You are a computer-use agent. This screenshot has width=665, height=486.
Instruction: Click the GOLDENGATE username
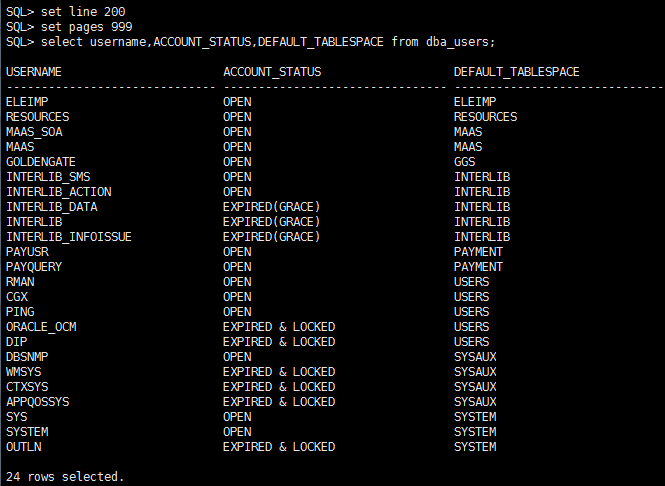click(41, 162)
